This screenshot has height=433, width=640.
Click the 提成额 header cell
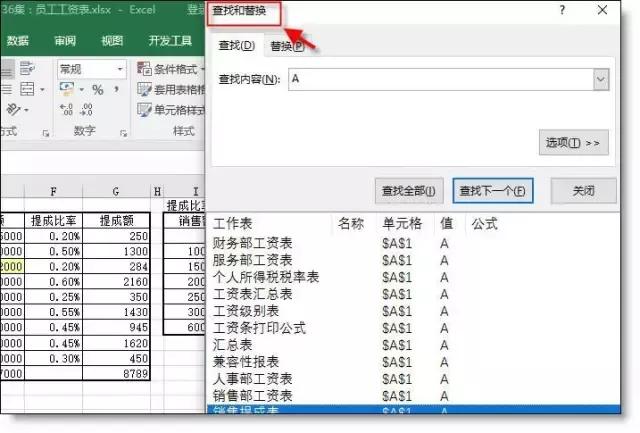pyautogui.click(x=116, y=221)
